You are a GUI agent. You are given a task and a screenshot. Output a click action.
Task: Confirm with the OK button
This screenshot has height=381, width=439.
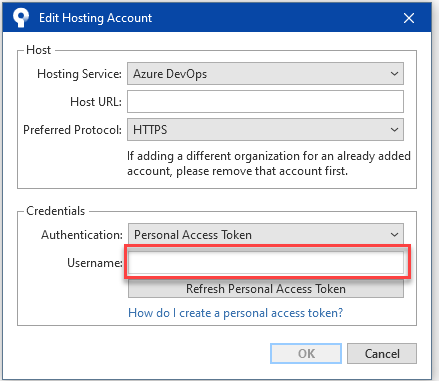306,353
